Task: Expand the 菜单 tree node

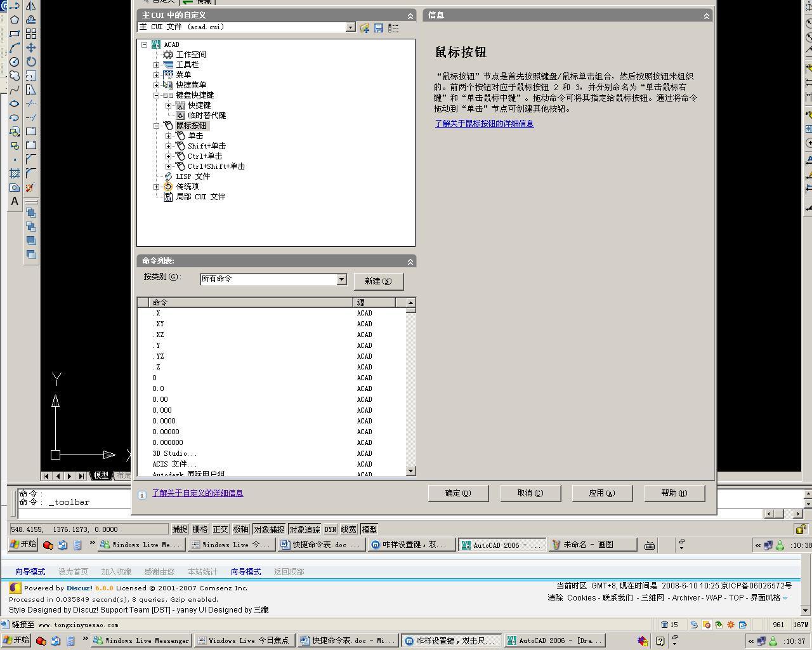Action: click(x=157, y=75)
